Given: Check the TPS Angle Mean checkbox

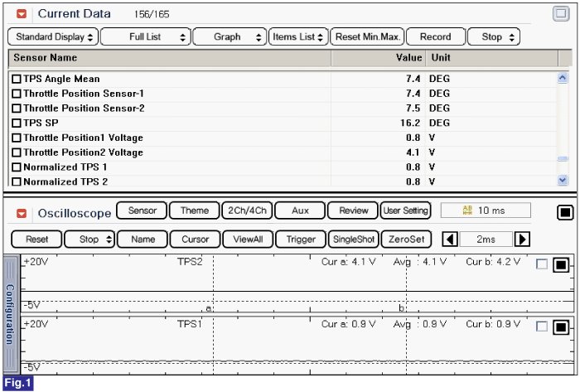Looking at the screenshot, I should (17, 80).
